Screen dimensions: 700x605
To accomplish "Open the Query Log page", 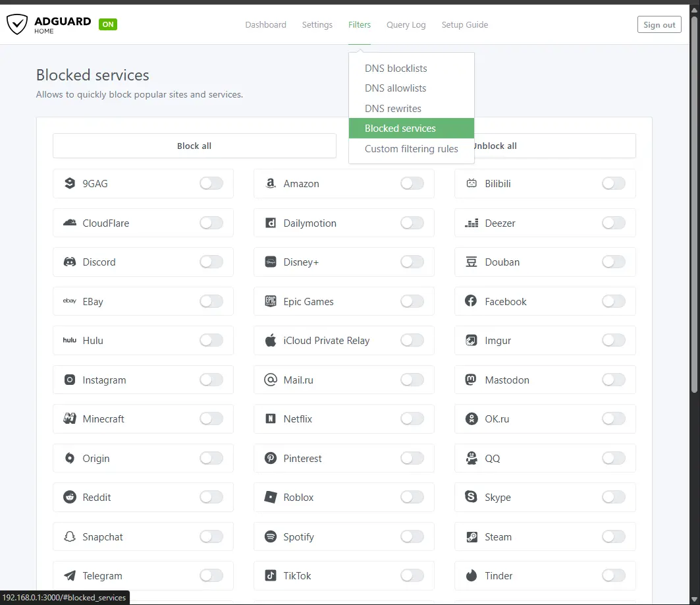I will point(406,24).
